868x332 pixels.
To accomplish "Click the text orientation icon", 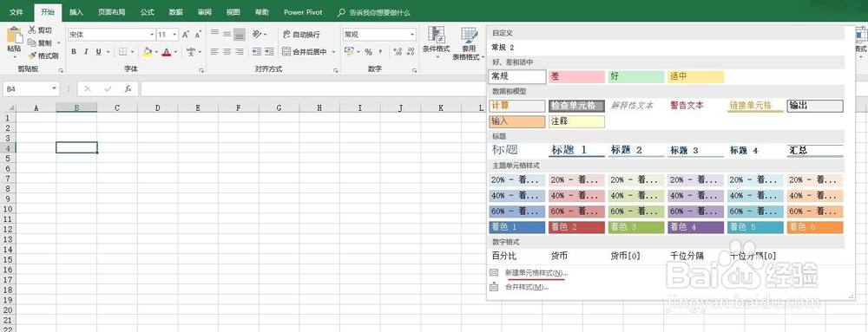I will pos(257,35).
